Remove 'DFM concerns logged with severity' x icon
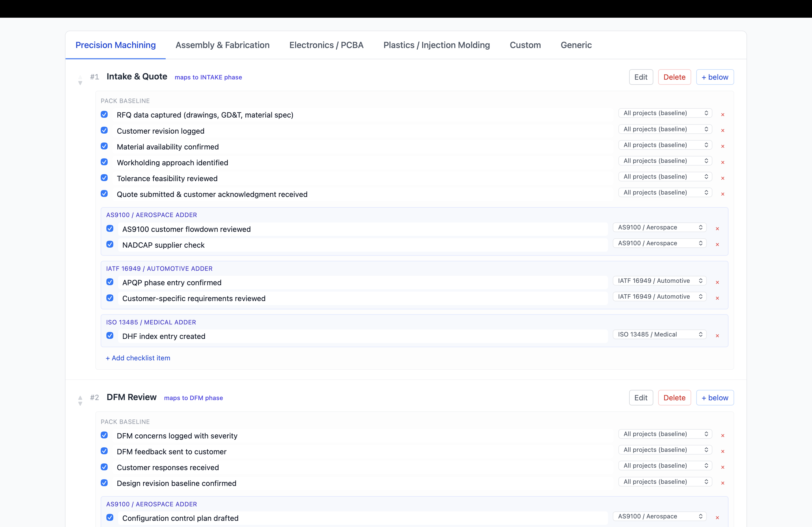Viewport: 812px width, 527px height. point(723,435)
